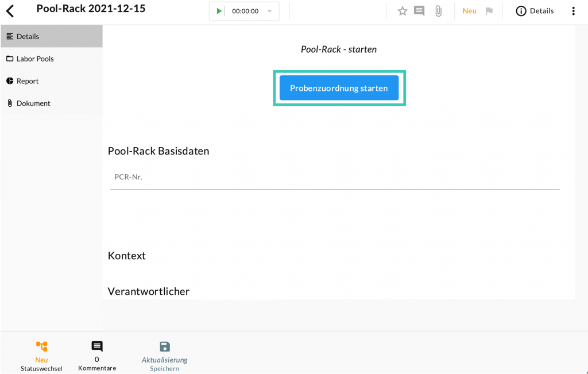This screenshot has height=374, width=588.
Task: Toggle the flag icon in header
Action: tap(489, 11)
